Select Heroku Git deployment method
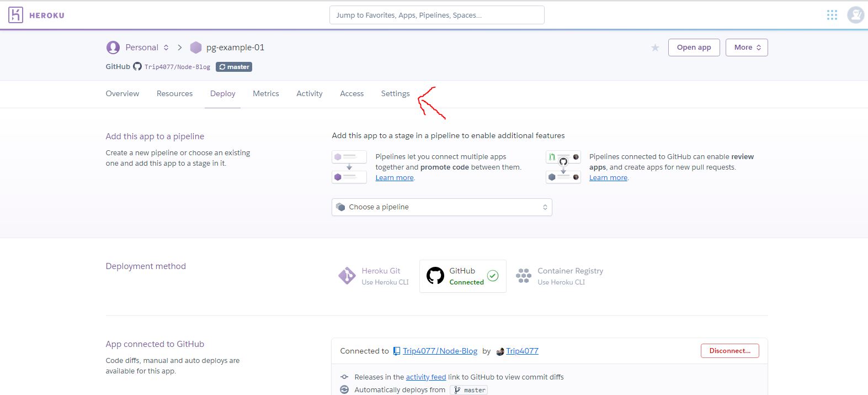Image resolution: width=868 pixels, height=395 pixels. click(x=374, y=276)
